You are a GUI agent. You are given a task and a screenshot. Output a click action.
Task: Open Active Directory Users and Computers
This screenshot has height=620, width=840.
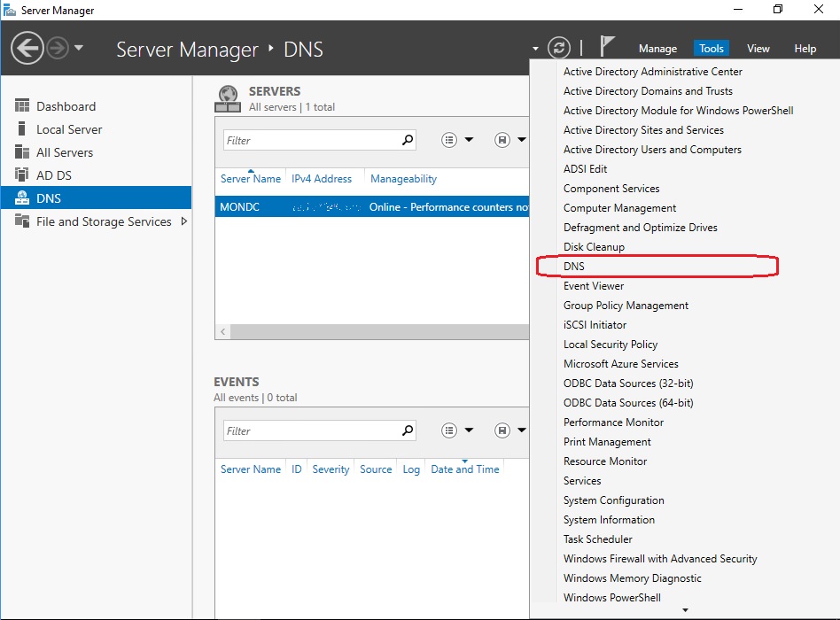pyautogui.click(x=652, y=150)
